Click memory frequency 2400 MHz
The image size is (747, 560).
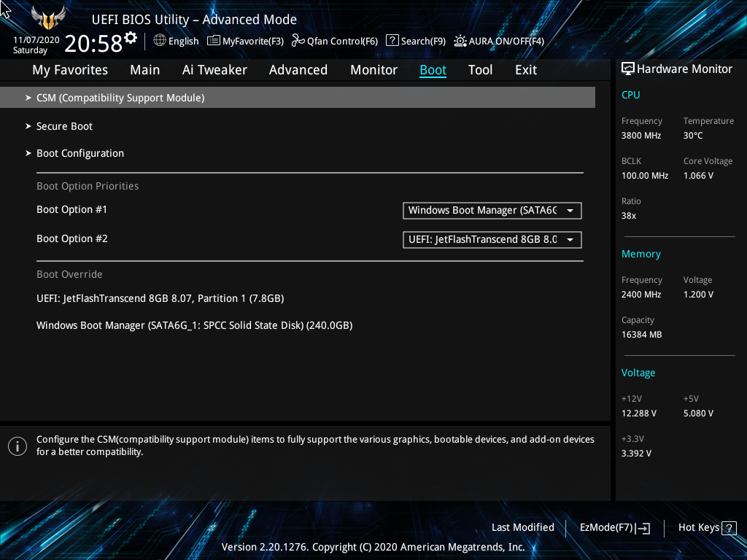click(x=641, y=295)
